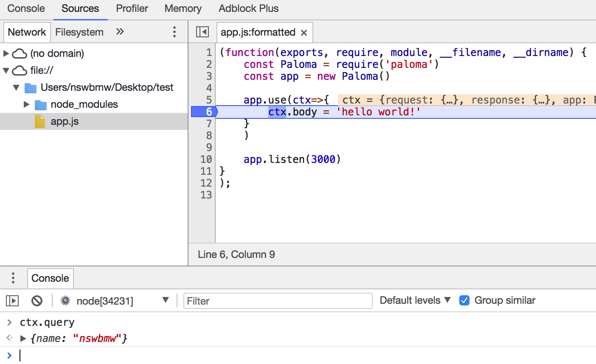Show the console sidebar panel icon
This screenshot has width=596, height=364.
point(12,301)
